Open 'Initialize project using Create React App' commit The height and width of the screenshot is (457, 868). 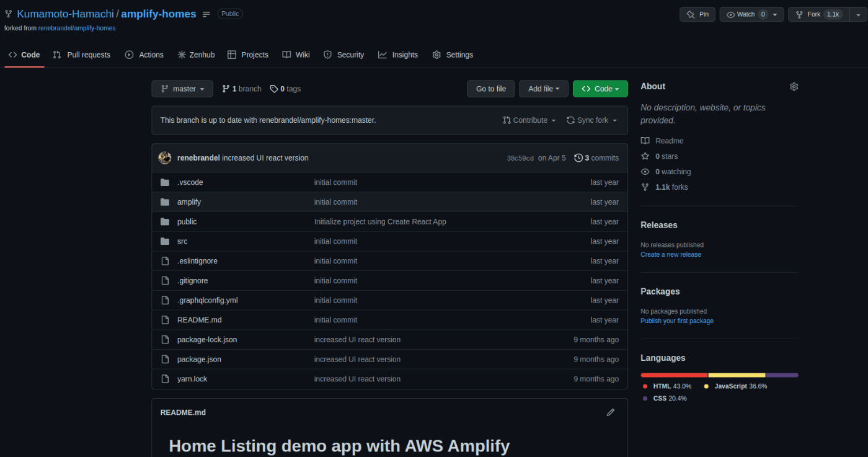coord(380,222)
